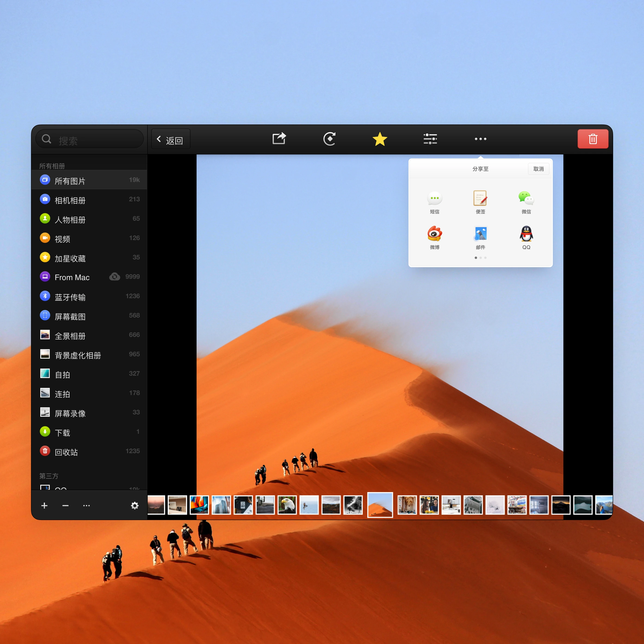
Task: Open the adjustment sliders icon
Action: [430, 139]
